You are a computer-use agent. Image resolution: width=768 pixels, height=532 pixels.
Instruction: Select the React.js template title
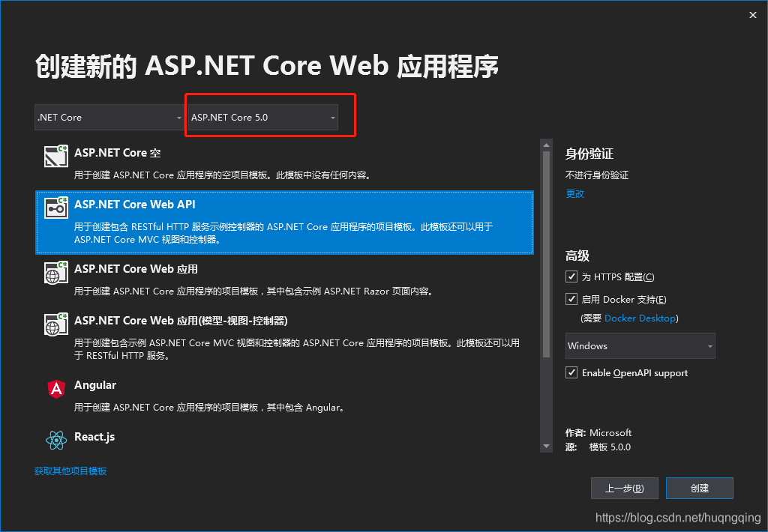click(x=94, y=437)
